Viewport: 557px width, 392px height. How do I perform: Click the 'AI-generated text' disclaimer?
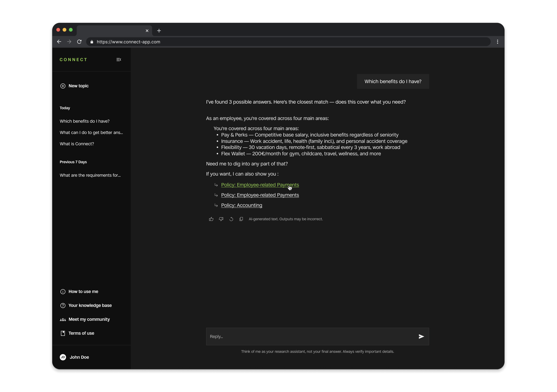click(x=286, y=219)
